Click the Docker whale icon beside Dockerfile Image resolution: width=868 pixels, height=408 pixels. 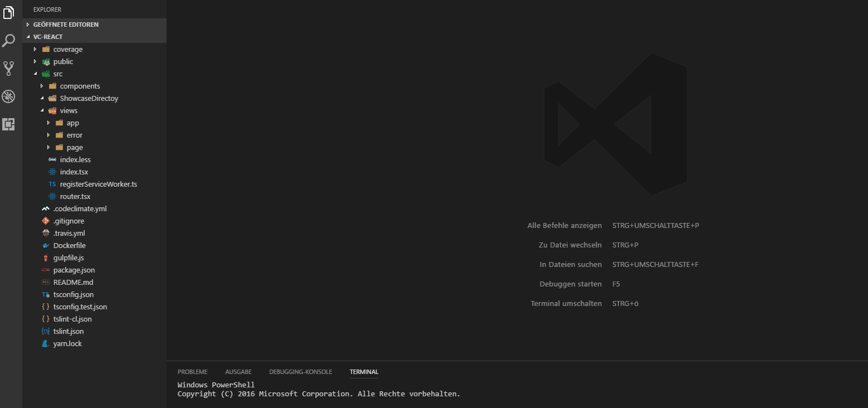click(46, 245)
